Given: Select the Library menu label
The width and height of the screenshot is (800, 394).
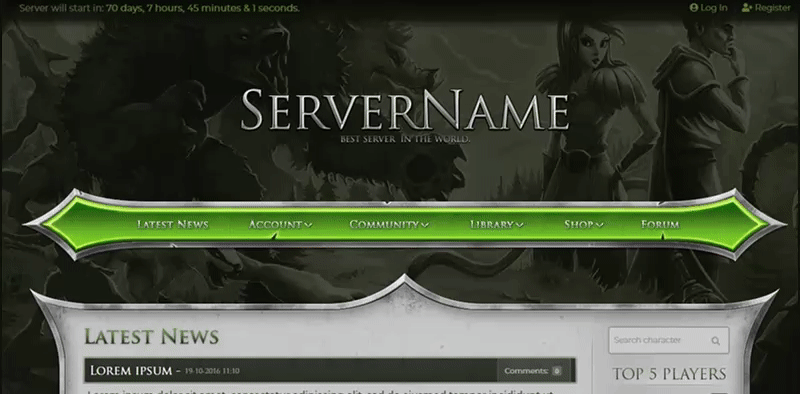Looking at the screenshot, I should [492, 225].
